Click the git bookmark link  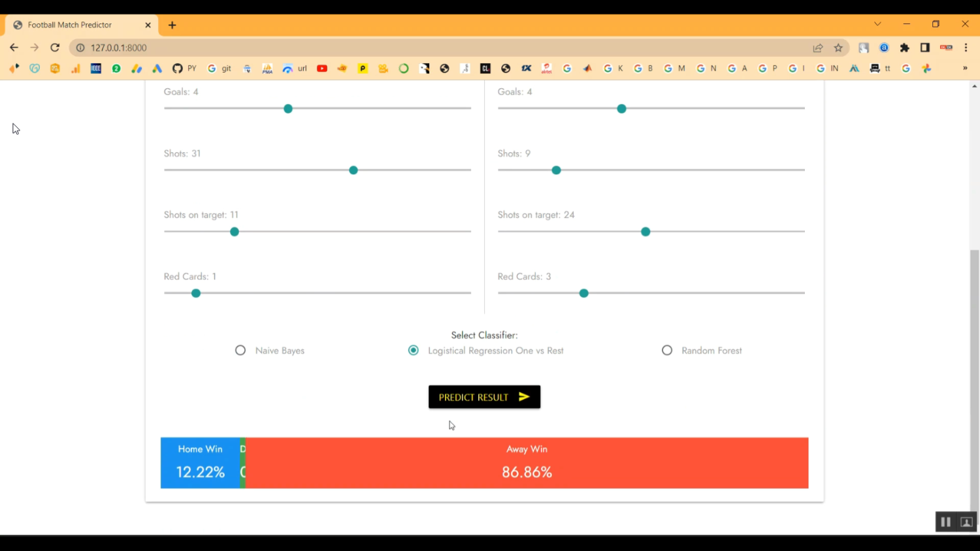pos(220,69)
